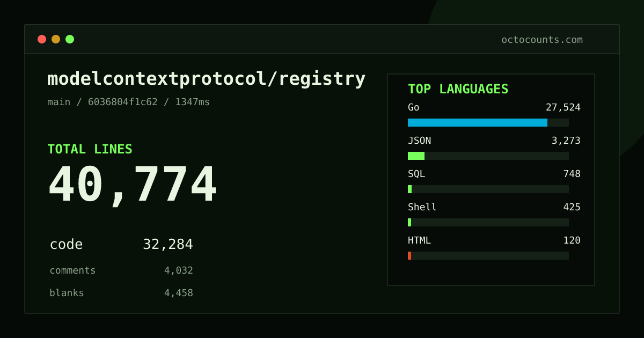Viewport: 644px width, 338px height.
Task: Click the red window dot
Action: (42, 39)
